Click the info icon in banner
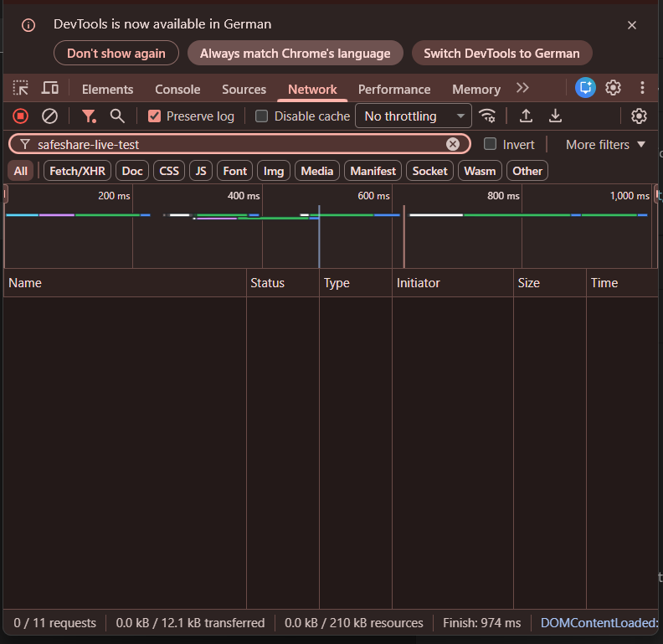Screen dimensions: 663x644 [28, 25]
